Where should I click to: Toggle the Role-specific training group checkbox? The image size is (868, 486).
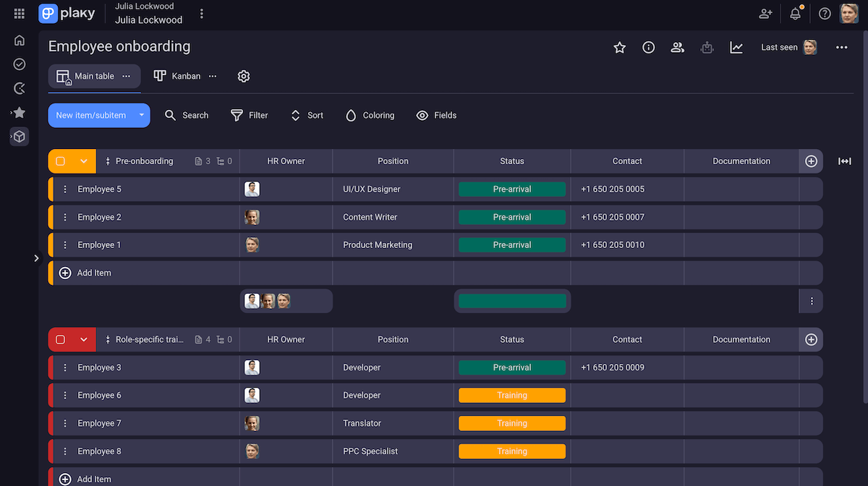(61, 338)
